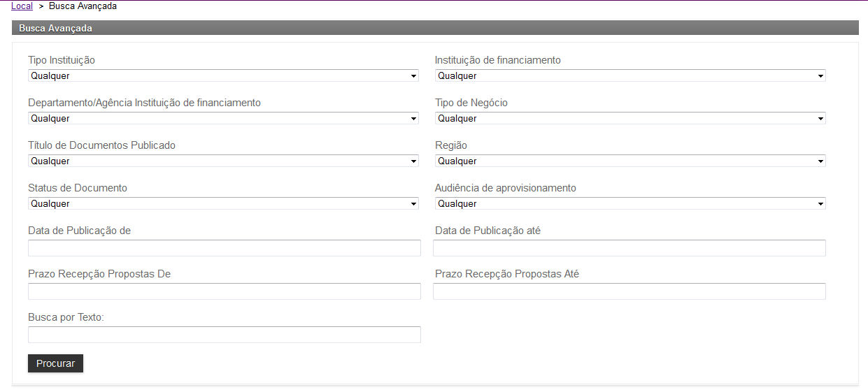Expand Audiência de aprovisionamento dropdown

[629, 203]
